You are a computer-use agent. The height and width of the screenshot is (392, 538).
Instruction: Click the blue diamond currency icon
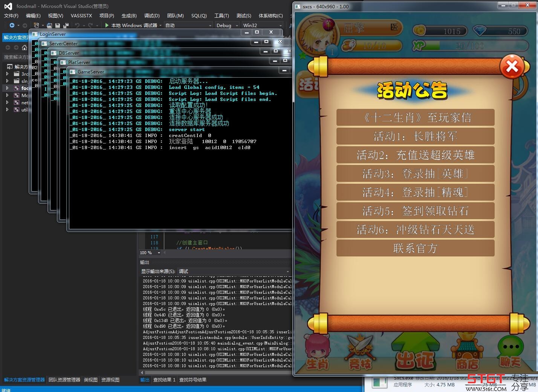point(480,31)
